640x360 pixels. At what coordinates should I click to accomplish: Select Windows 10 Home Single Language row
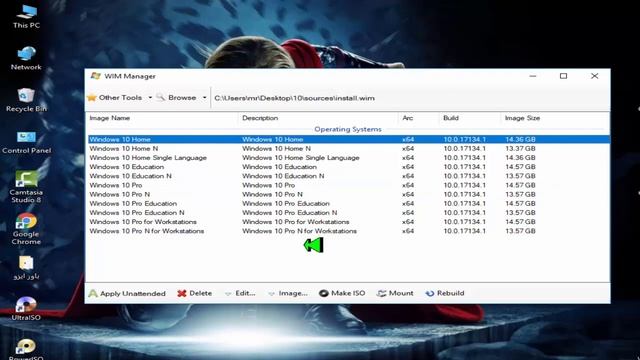[x=349, y=158]
